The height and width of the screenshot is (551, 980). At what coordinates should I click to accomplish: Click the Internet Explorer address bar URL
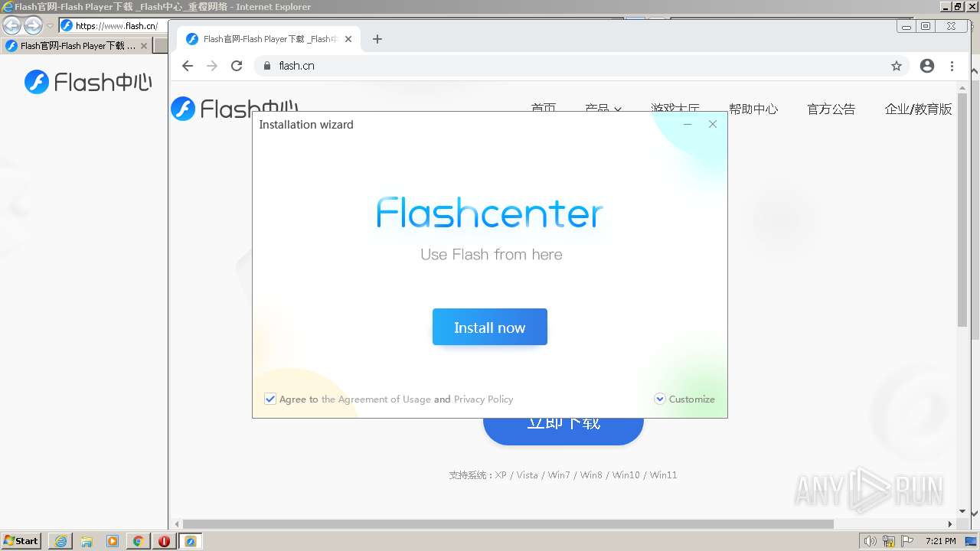pos(116,26)
